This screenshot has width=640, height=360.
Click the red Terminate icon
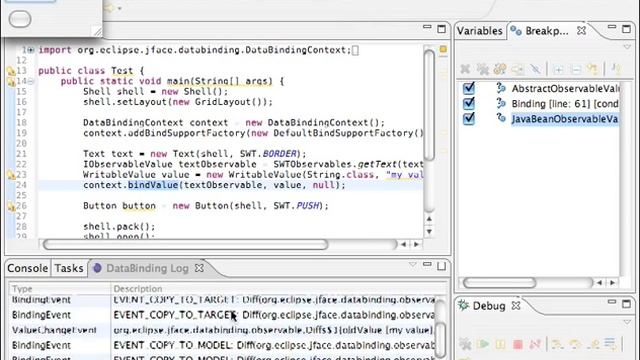[x=518, y=344]
